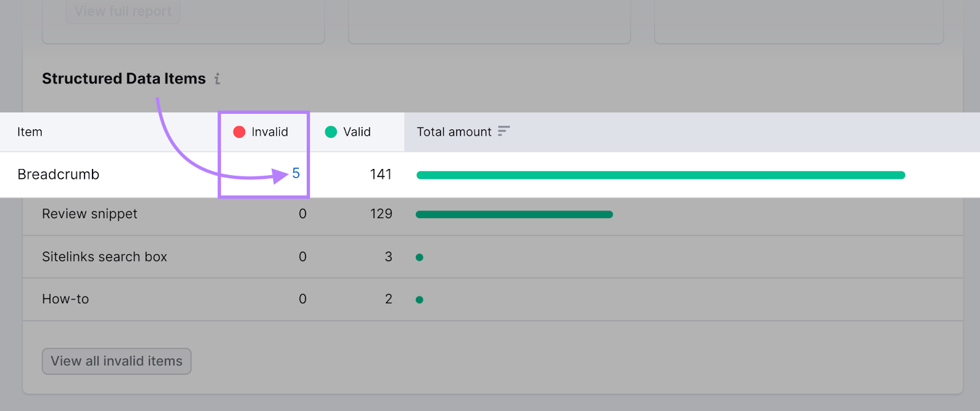Screen dimensions: 980x411
Task: Select the Breadcrumb row label
Action: pos(58,175)
